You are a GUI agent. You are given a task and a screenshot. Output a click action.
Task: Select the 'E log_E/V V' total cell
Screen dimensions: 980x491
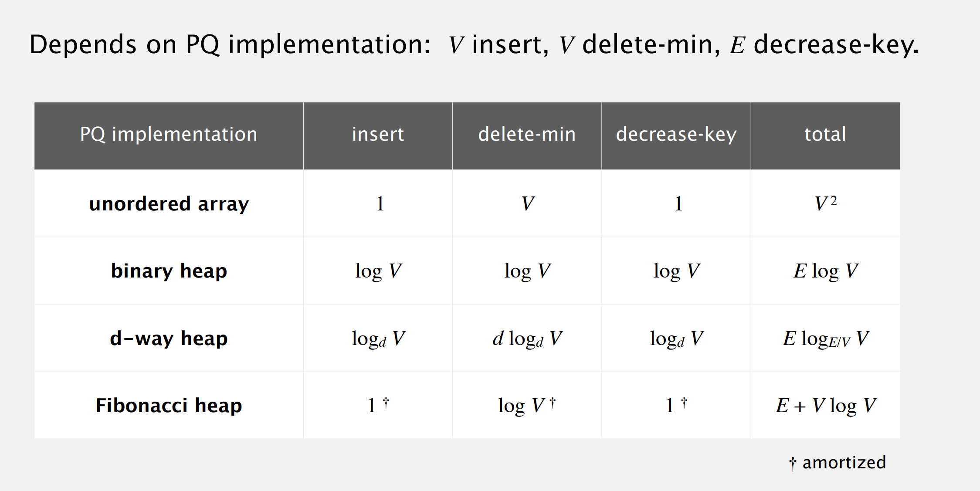tap(825, 339)
